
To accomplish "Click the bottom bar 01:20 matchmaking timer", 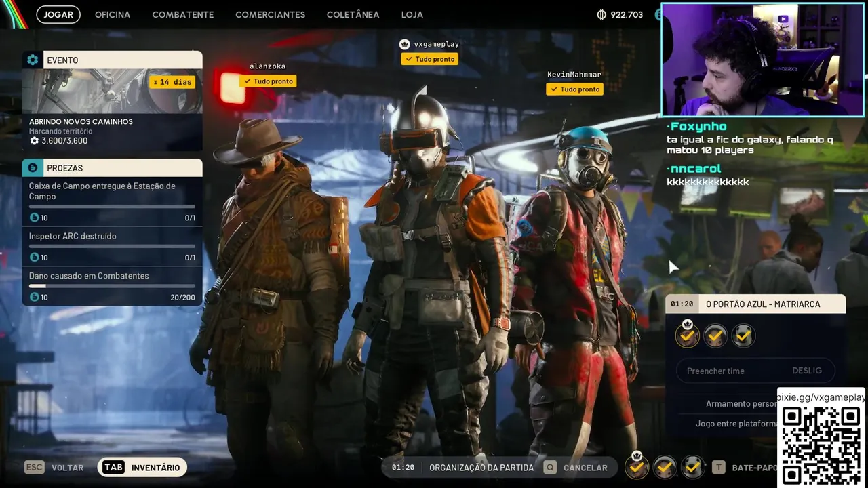I will point(403,468).
